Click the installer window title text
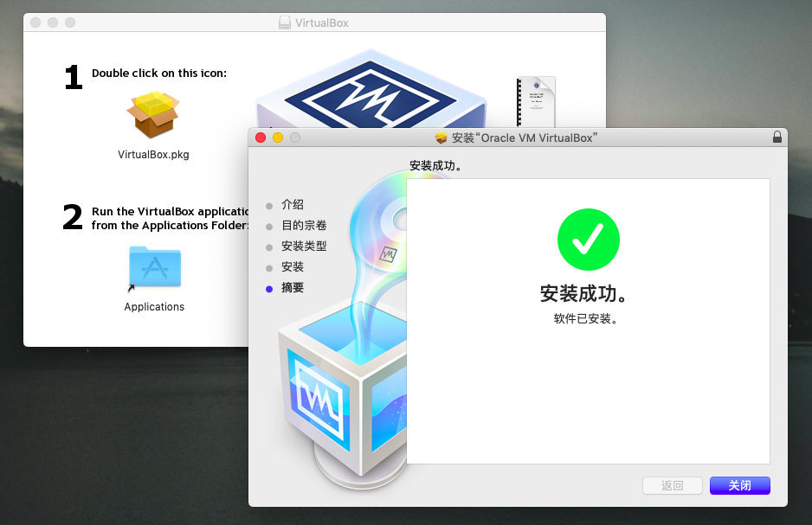Screen dimensions: 812x525 tap(525, 138)
